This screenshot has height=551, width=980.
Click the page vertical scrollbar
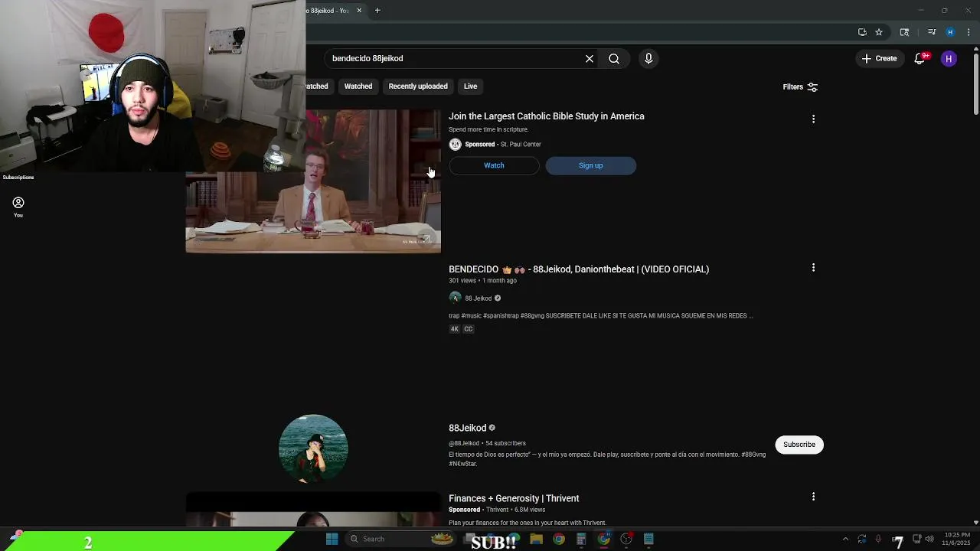tap(975, 84)
